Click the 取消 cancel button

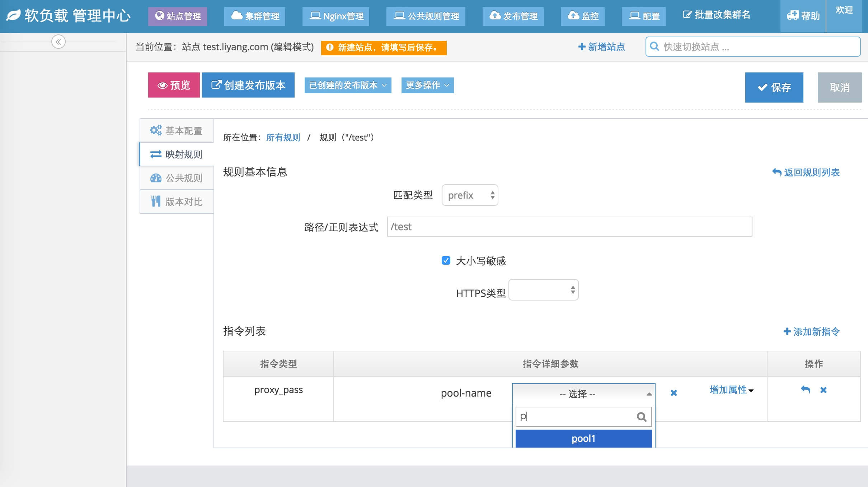840,88
